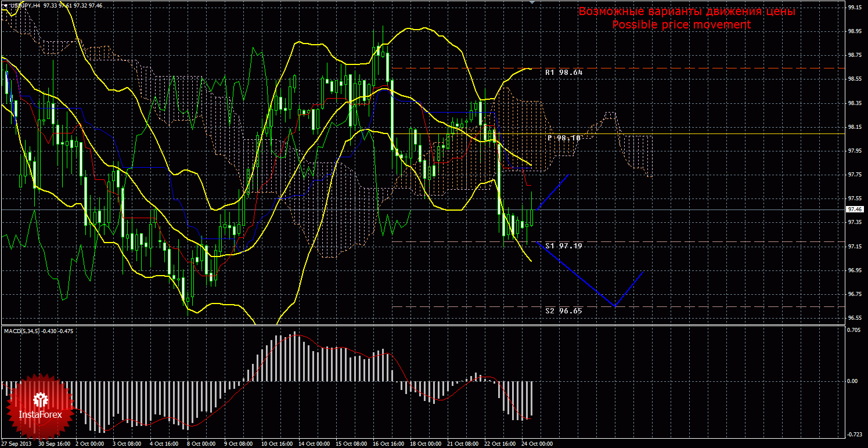Click the 24 Oct 00:00 time label
The width and height of the screenshot is (868, 448).
[x=537, y=444]
